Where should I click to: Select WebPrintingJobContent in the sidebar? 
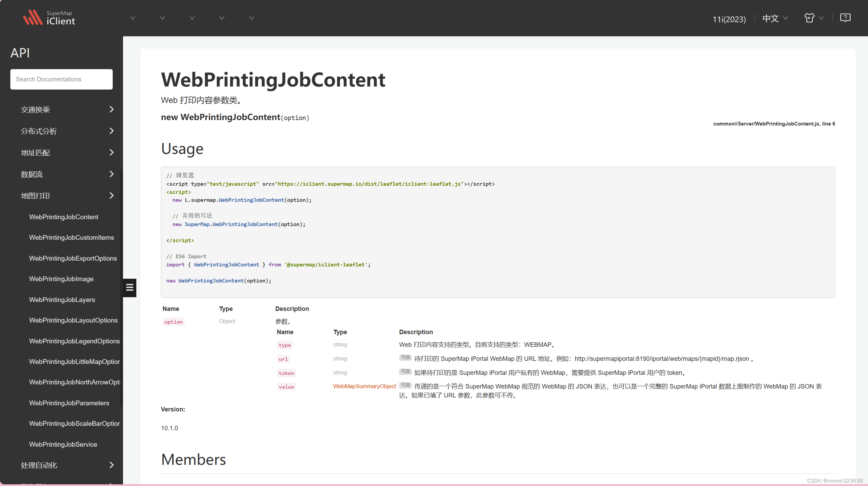pyautogui.click(x=64, y=216)
